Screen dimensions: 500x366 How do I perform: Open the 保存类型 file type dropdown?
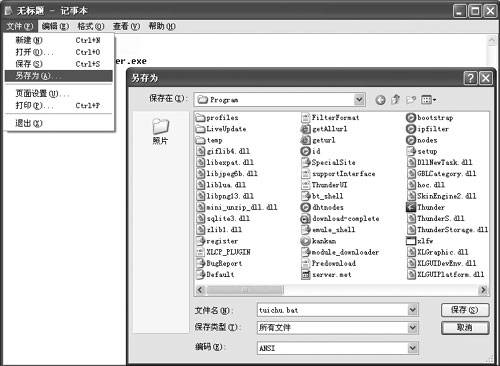coord(413,328)
